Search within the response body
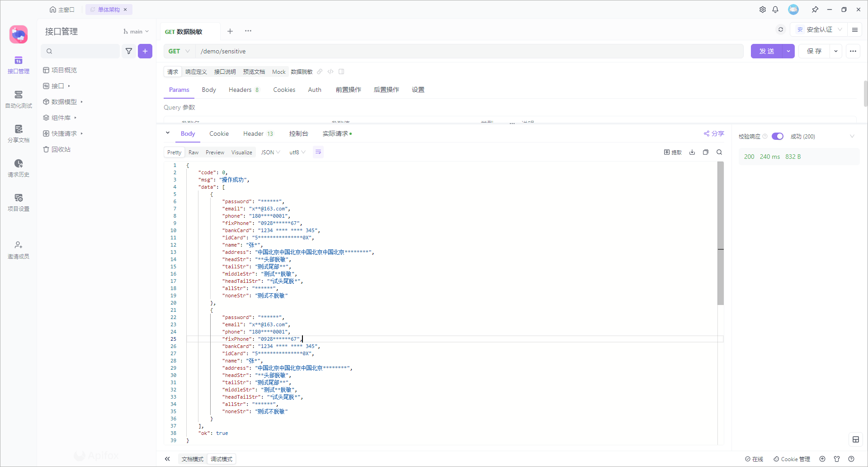Image resolution: width=868 pixels, height=467 pixels. [719, 152]
